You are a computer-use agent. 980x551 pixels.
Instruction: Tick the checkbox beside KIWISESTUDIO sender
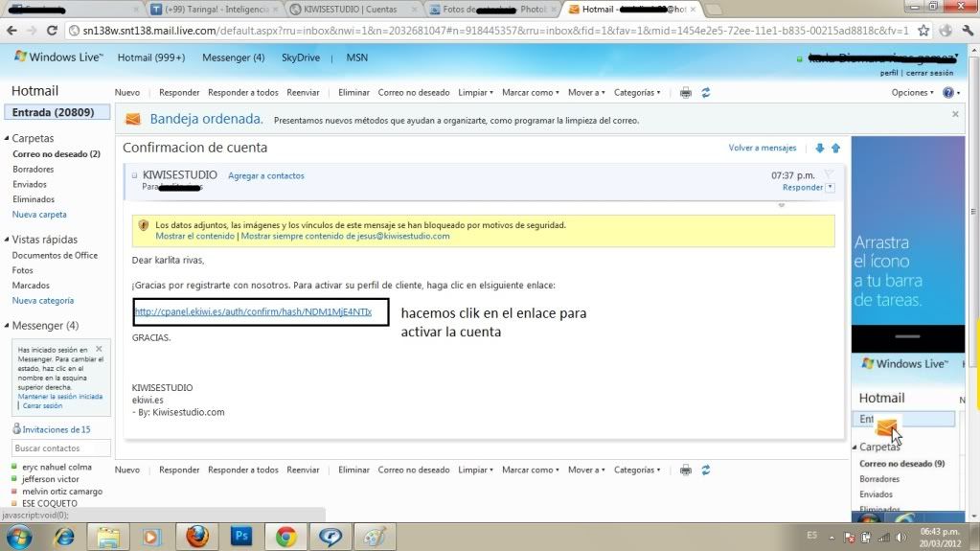[134, 175]
